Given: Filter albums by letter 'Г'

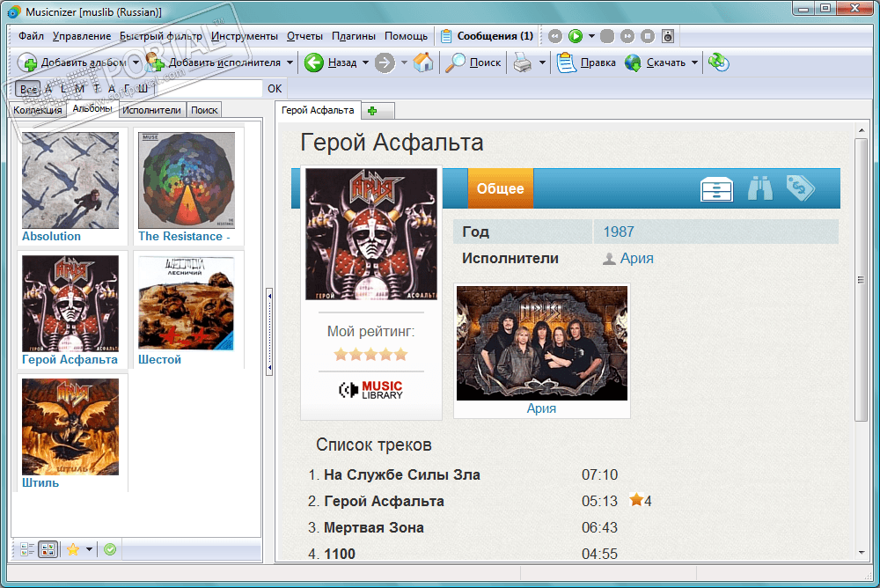Looking at the screenshot, I should 128,89.
